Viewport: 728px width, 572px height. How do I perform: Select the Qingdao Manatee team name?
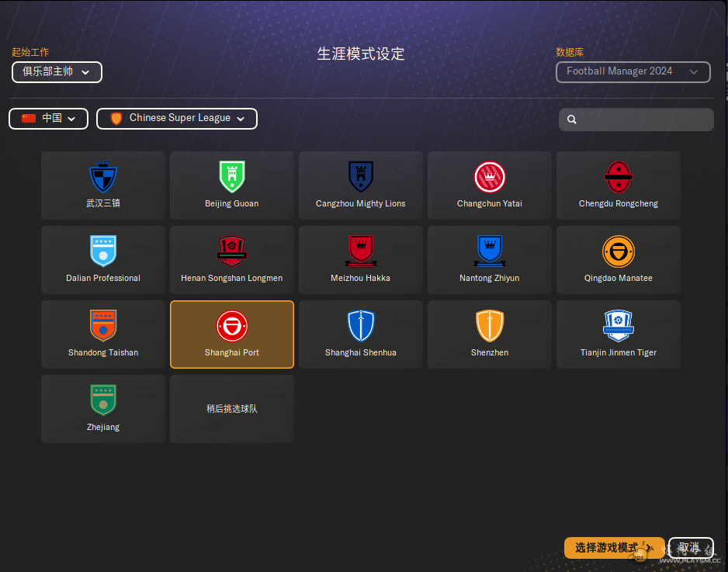[x=619, y=278]
